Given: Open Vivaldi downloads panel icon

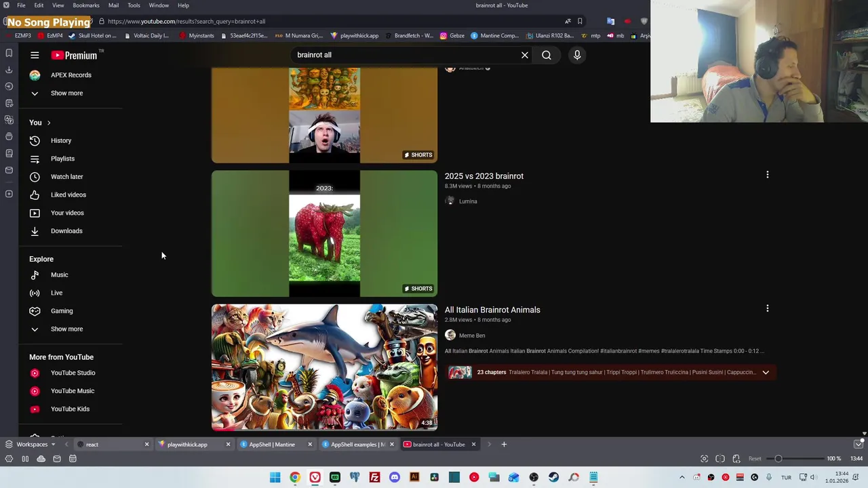Looking at the screenshot, I should tap(9, 69).
